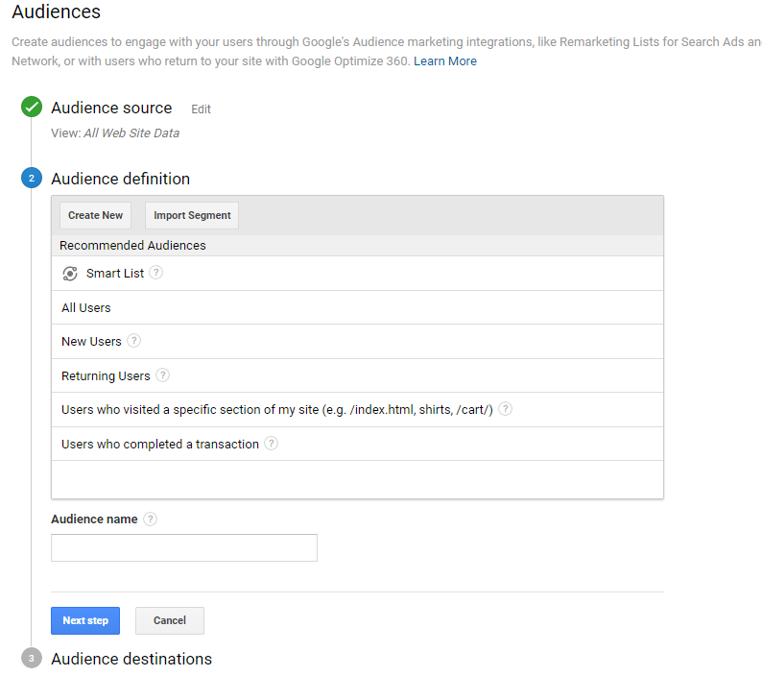Click the Audience definition heading
762x700 pixels.
coord(121,179)
